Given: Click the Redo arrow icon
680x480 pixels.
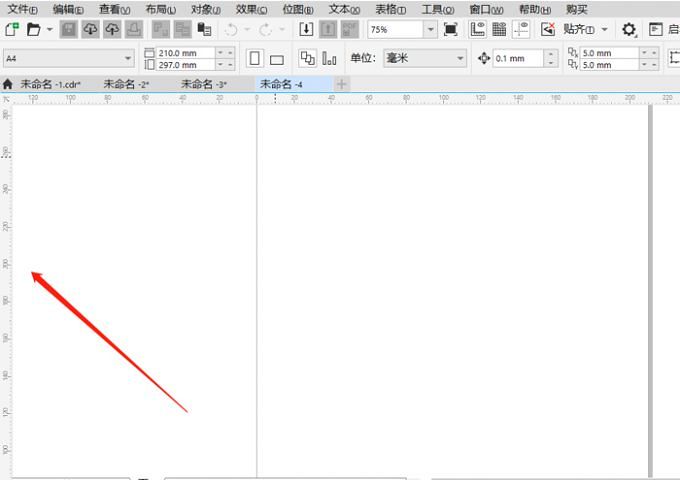Looking at the screenshot, I should pos(265,29).
